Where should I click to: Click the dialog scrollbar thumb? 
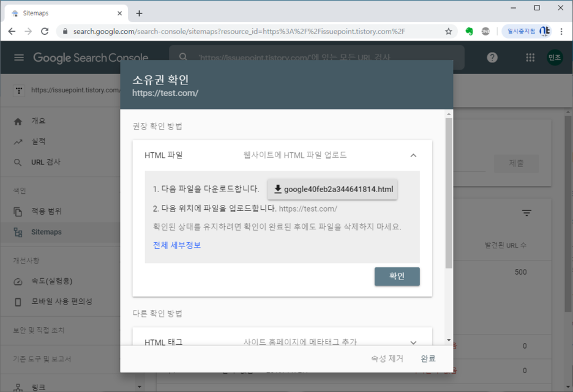pos(449,193)
